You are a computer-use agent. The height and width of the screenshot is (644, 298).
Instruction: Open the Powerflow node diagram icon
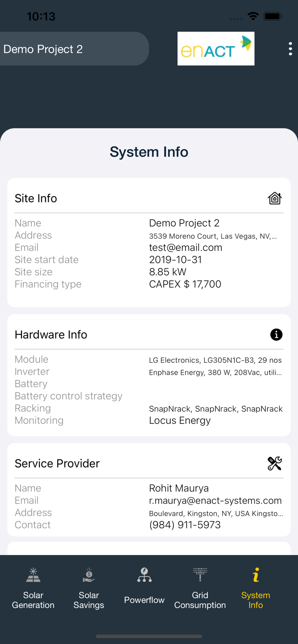pyautogui.click(x=144, y=574)
